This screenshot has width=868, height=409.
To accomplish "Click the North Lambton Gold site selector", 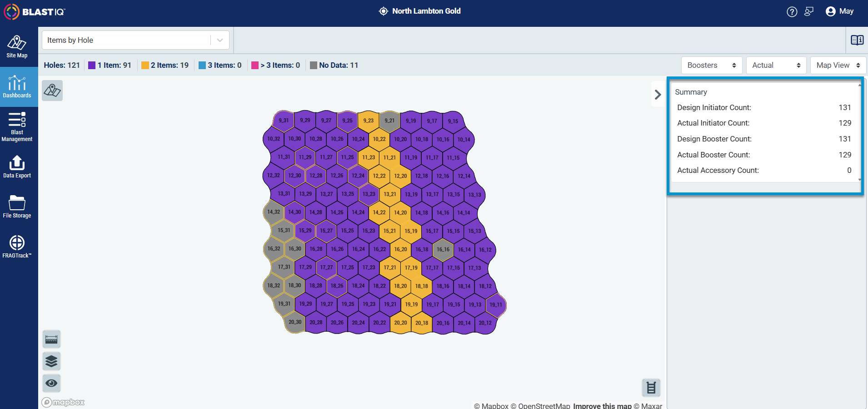I will 419,11.
